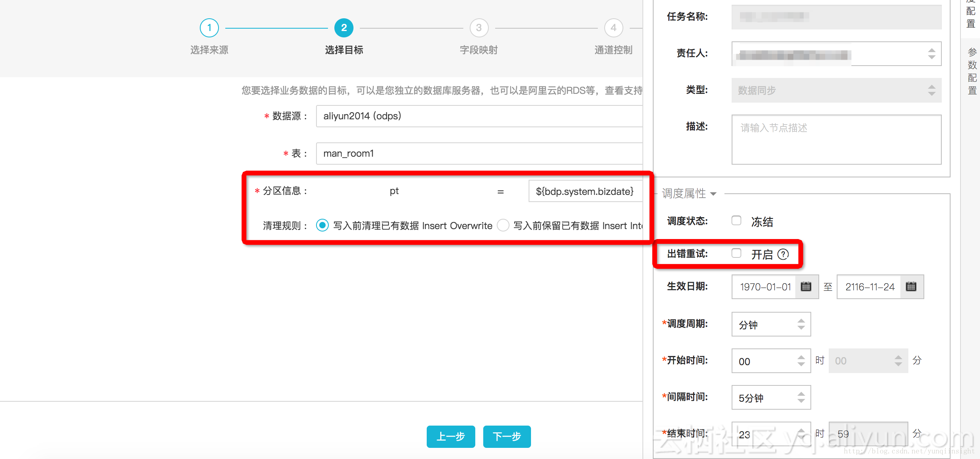
Task: Collapse the 调度属性 section
Action: (x=714, y=194)
